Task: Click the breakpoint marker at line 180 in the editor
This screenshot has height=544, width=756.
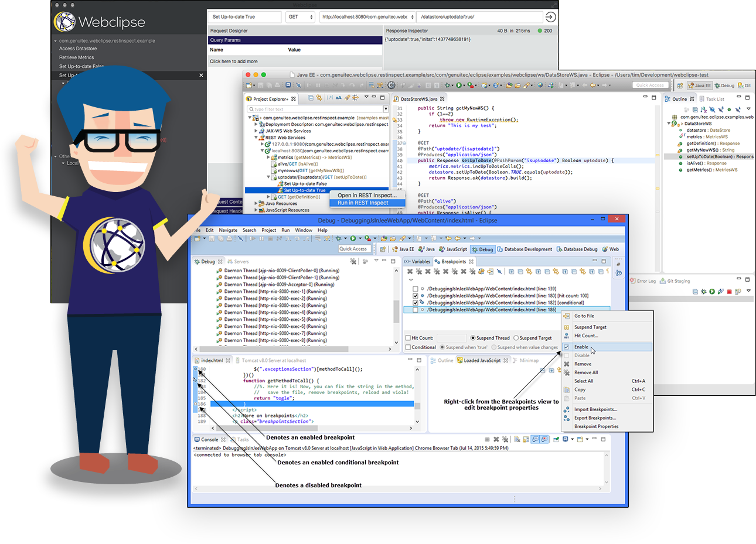Action: coord(196,369)
